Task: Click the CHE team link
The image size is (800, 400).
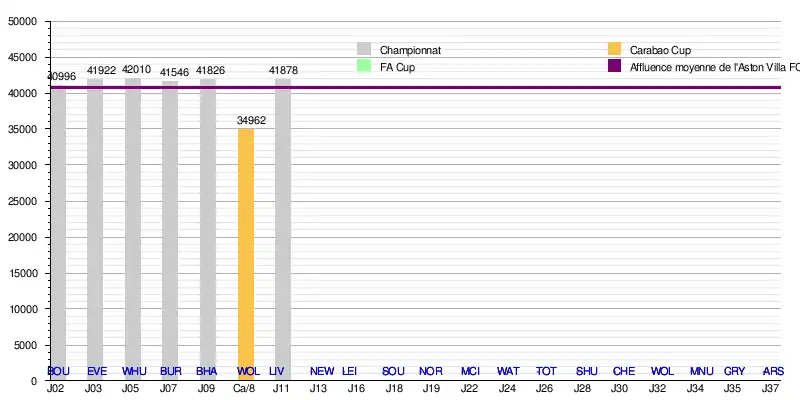Action: click(x=623, y=371)
